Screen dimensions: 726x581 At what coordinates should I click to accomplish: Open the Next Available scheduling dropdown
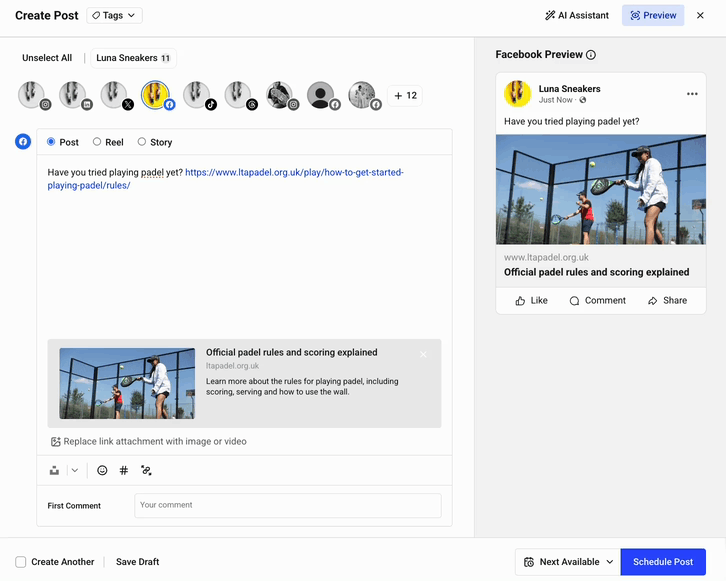568,562
